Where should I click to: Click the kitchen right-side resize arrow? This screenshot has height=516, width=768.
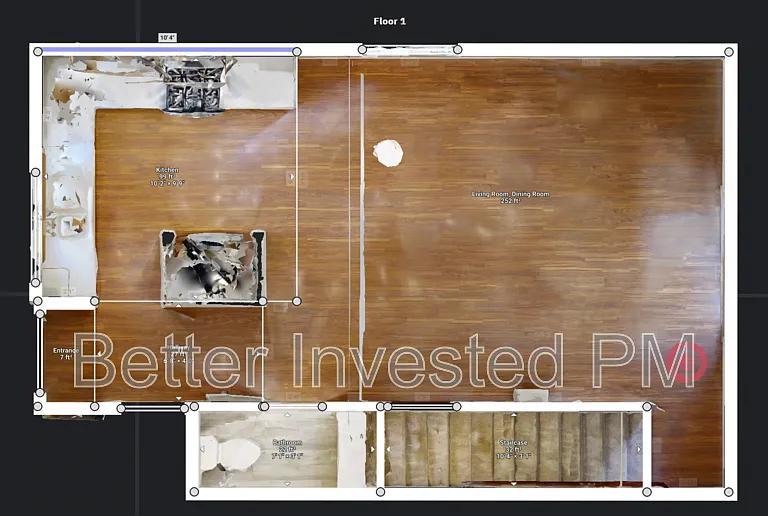292,176
